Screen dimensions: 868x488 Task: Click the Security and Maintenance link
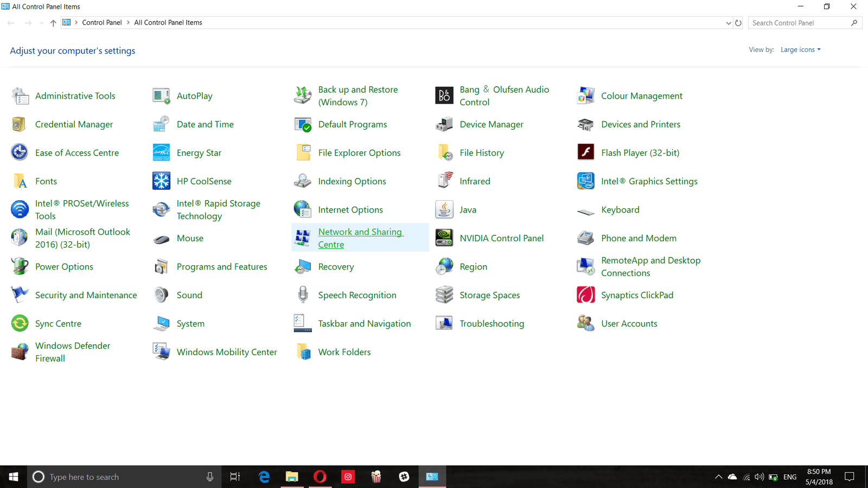pos(86,295)
